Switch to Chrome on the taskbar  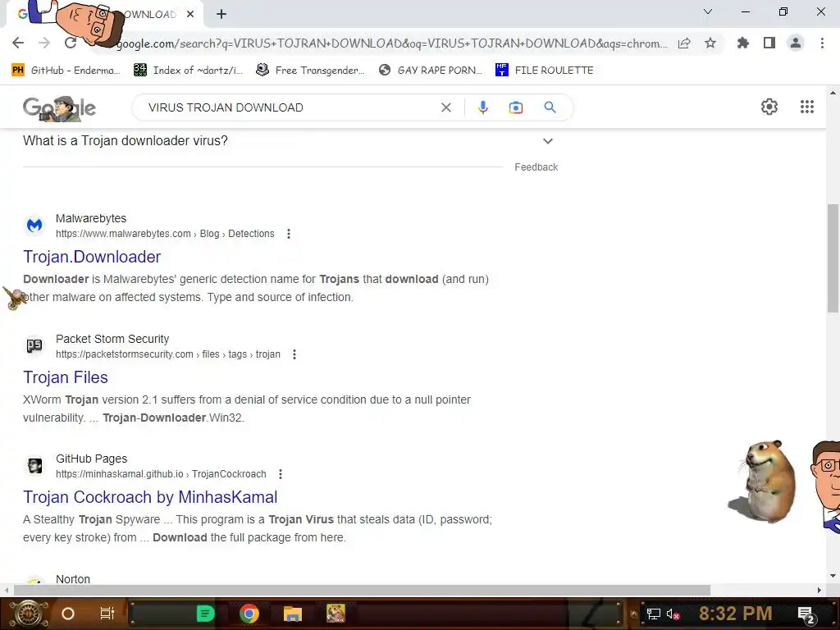(249, 614)
